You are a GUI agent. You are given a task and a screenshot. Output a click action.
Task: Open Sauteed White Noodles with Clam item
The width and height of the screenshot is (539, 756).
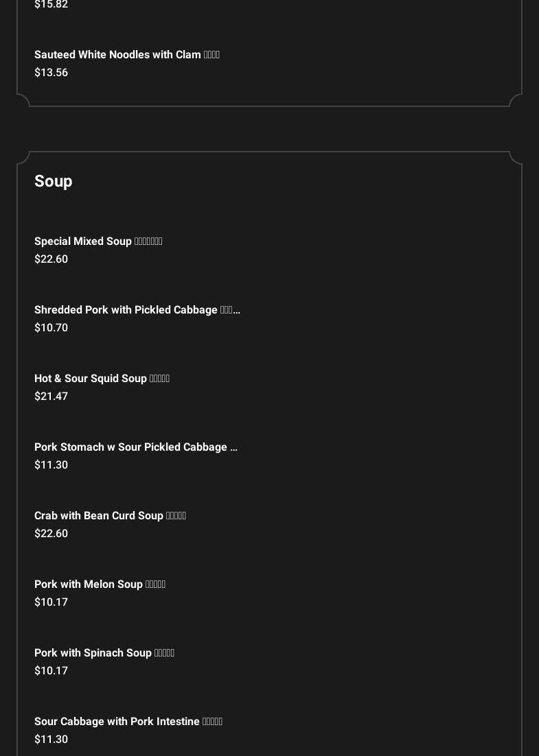tap(126, 55)
